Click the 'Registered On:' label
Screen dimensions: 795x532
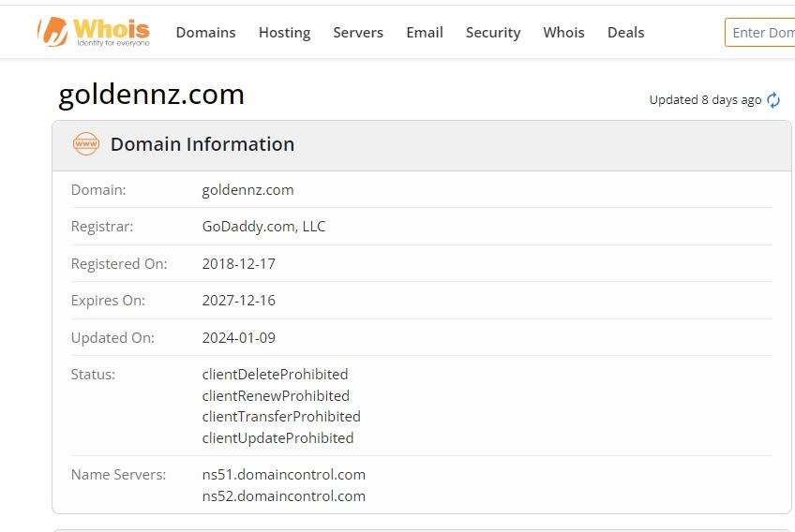pyautogui.click(x=119, y=264)
